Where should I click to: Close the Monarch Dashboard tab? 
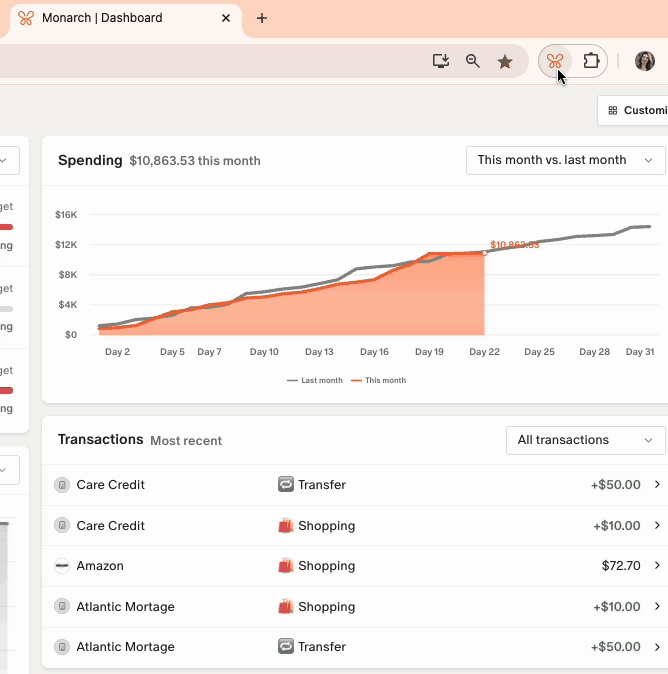point(226,18)
